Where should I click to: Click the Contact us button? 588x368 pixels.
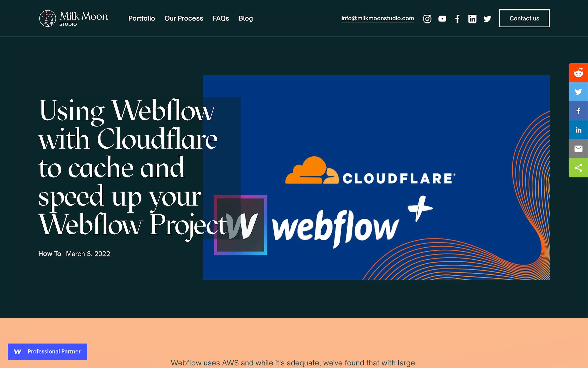(524, 18)
